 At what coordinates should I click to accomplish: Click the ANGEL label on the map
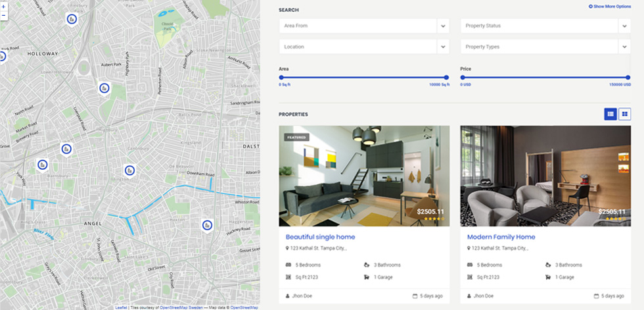point(93,224)
